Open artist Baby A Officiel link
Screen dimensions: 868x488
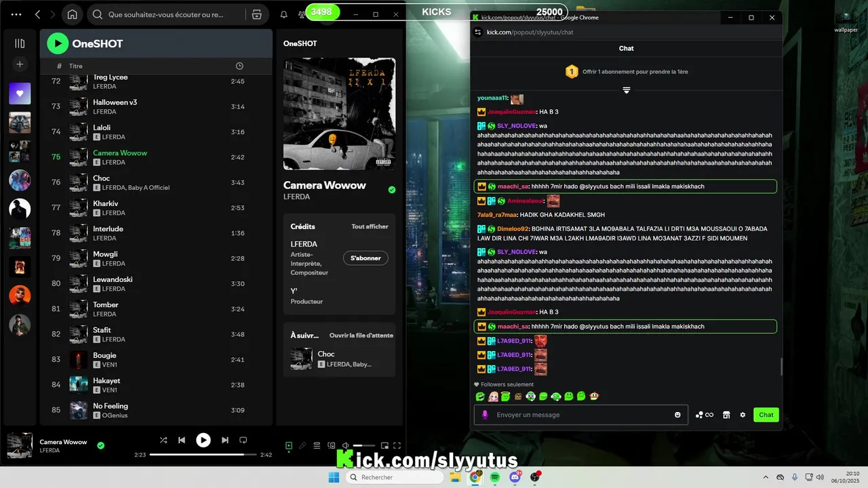pos(149,188)
